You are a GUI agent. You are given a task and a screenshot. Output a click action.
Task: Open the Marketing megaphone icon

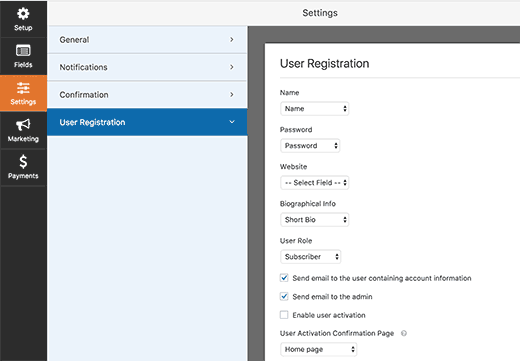(23, 125)
